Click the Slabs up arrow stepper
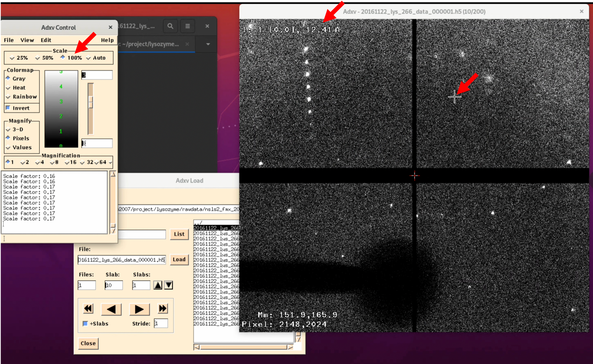The height and width of the screenshot is (364, 593). pos(158,285)
